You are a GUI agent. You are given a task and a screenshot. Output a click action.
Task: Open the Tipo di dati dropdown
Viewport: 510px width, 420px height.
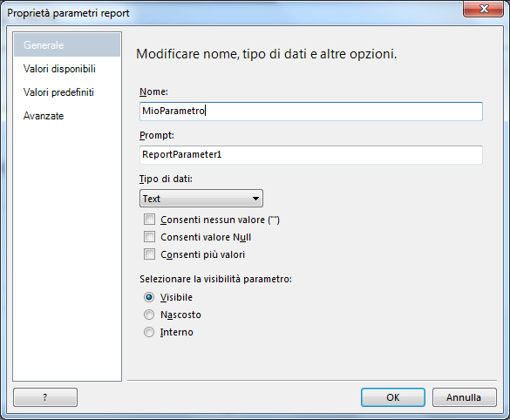coord(201,199)
